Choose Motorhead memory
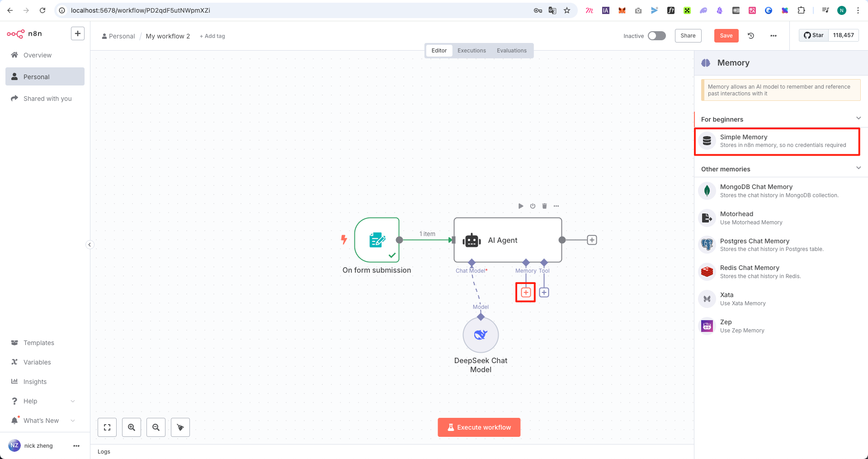Viewport: 868px width, 459px height. click(781, 218)
